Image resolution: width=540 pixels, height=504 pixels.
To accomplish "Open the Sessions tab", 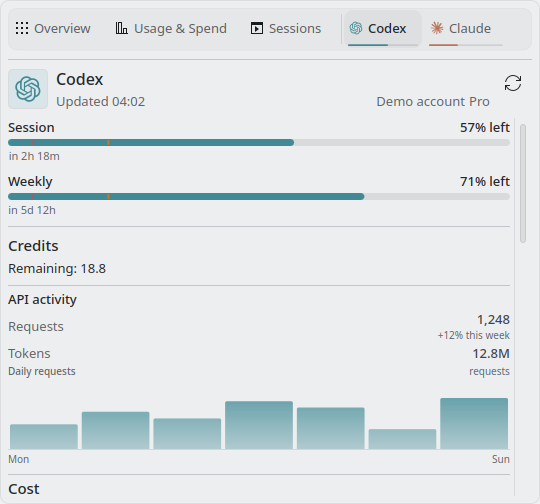I will [286, 29].
